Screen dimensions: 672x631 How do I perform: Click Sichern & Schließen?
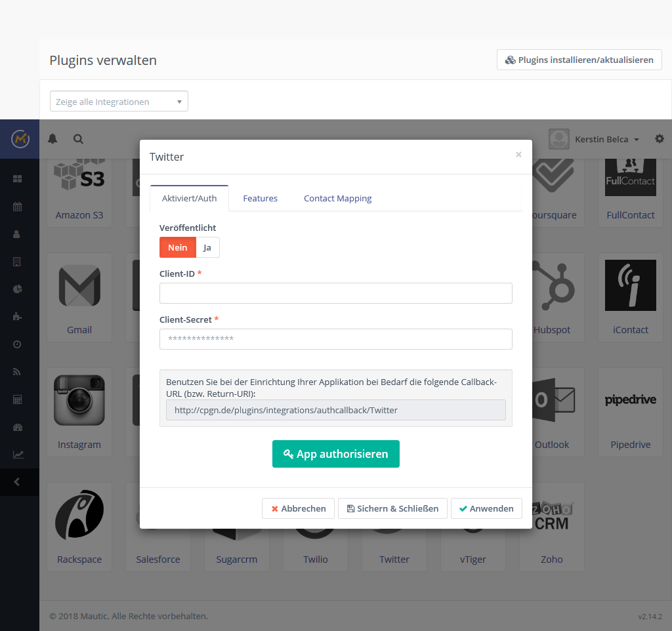(392, 508)
